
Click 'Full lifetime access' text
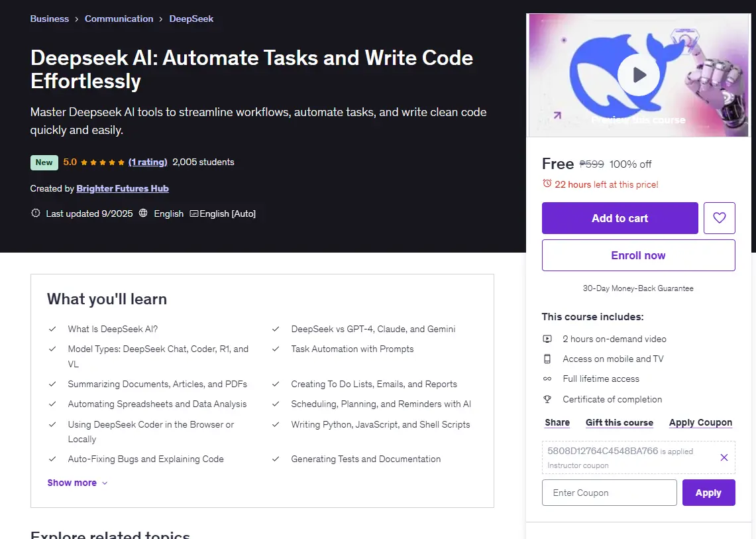pos(601,379)
